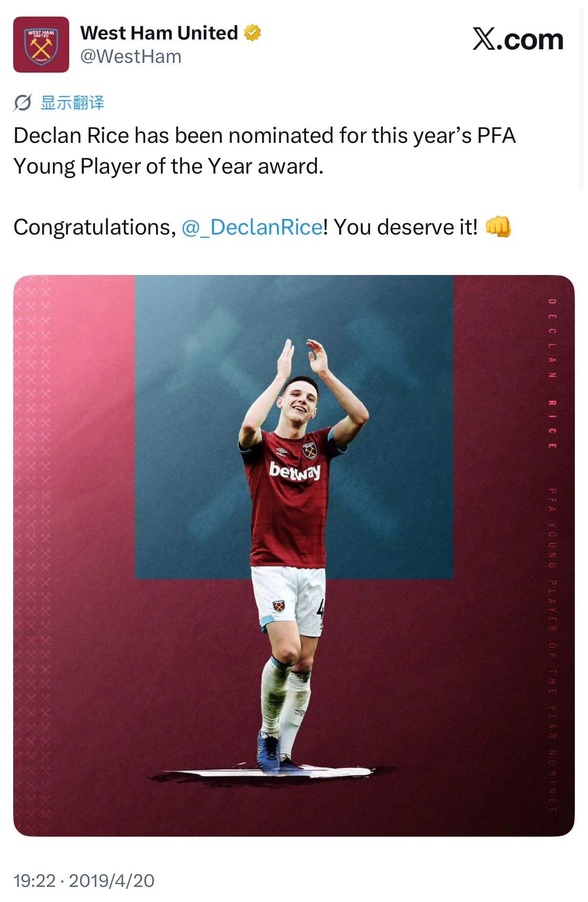The image size is (588, 902).
Task: Click the gold verified badge
Action: pos(252,33)
